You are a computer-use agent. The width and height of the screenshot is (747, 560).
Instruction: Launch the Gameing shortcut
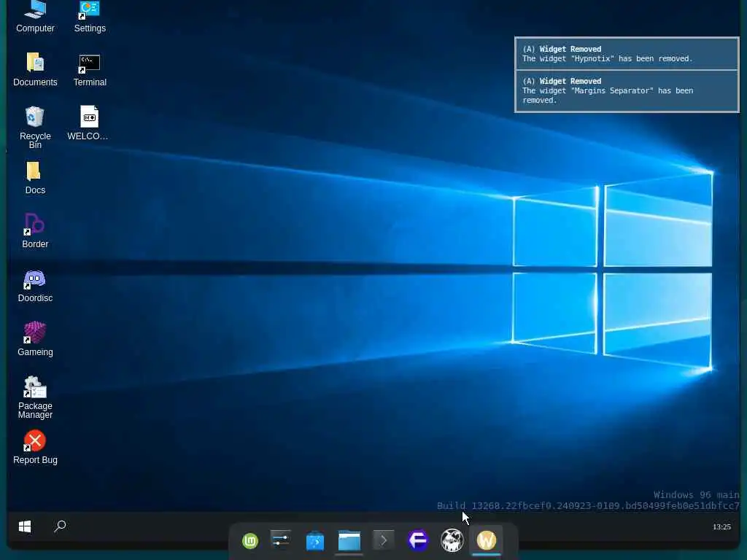(x=35, y=340)
